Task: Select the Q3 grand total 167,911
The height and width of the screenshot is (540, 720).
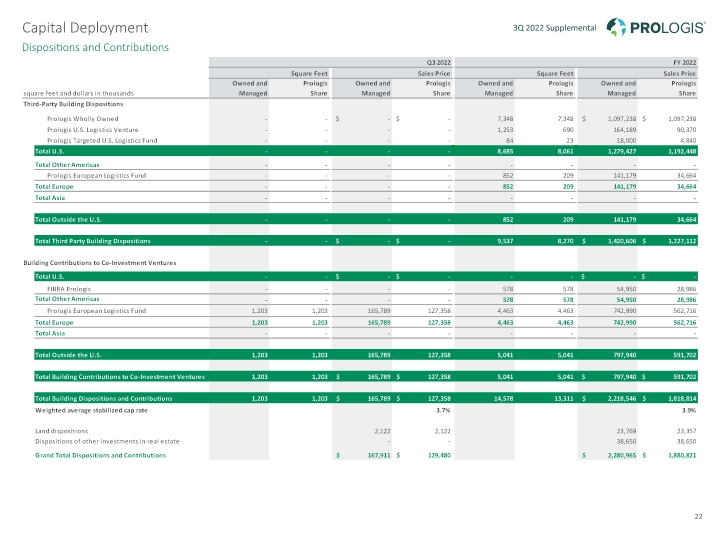Action: (x=379, y=456)
